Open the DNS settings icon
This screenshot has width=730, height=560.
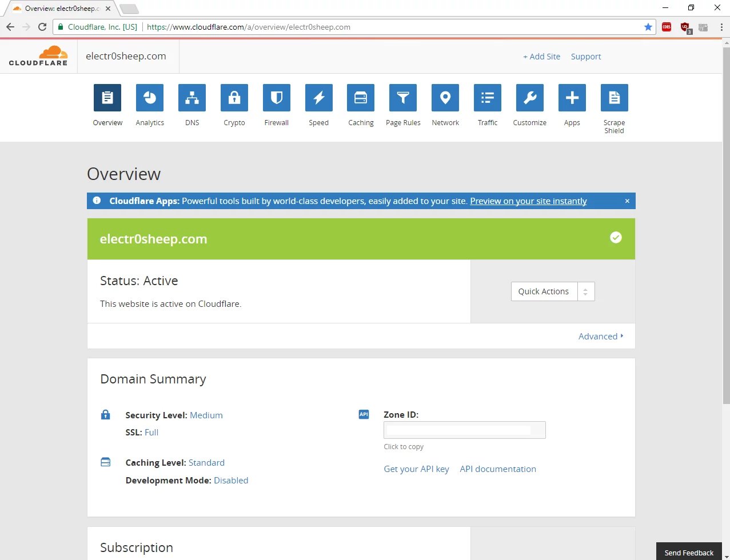click(192, 98)
